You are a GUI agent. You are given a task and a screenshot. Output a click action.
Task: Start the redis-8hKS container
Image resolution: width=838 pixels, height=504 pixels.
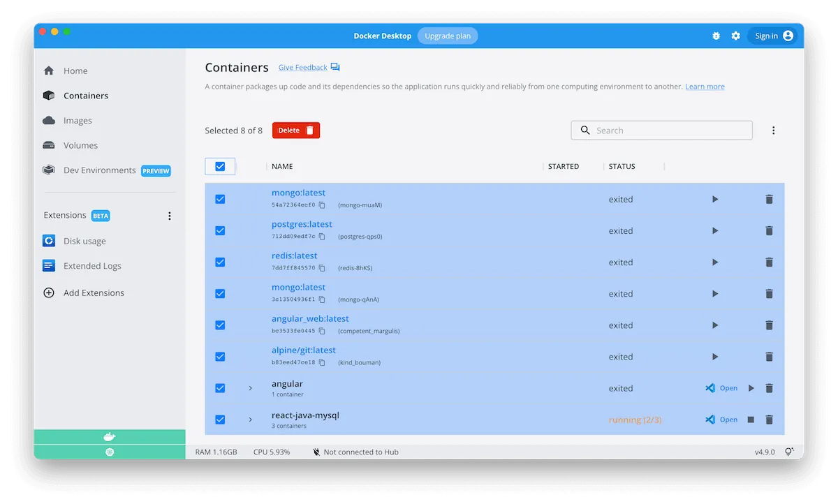coord(714,262)
